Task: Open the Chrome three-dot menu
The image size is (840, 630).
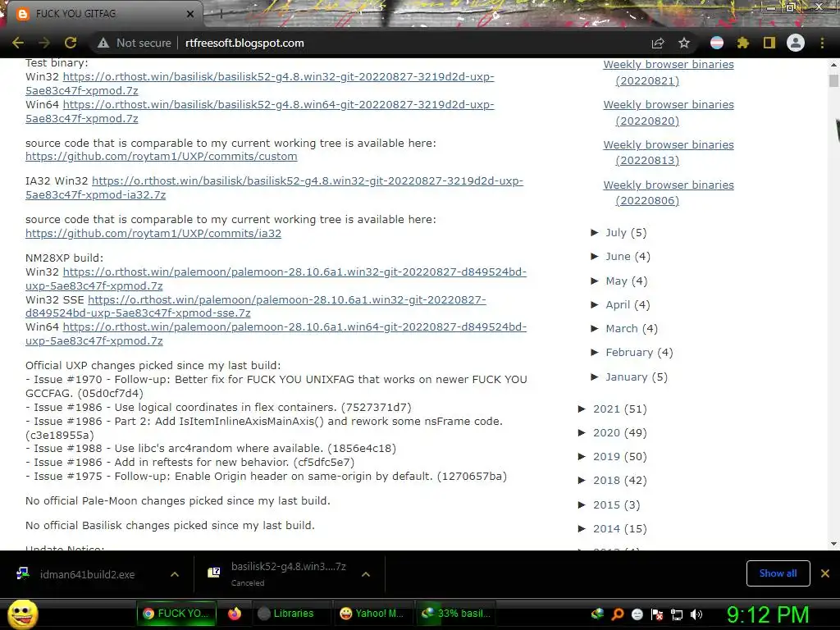Action: 822,43
